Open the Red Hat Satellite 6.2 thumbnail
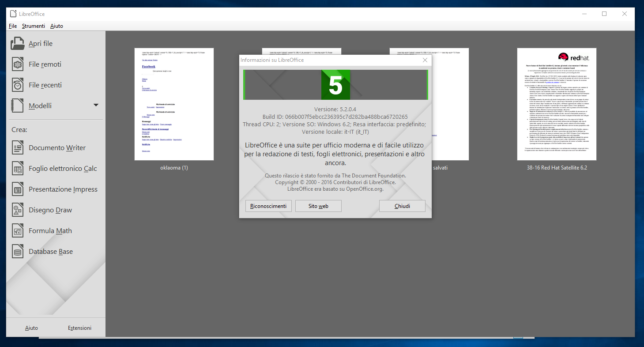Image resolution: width=644 pixels, height=347 pixels. pos(557,104)
